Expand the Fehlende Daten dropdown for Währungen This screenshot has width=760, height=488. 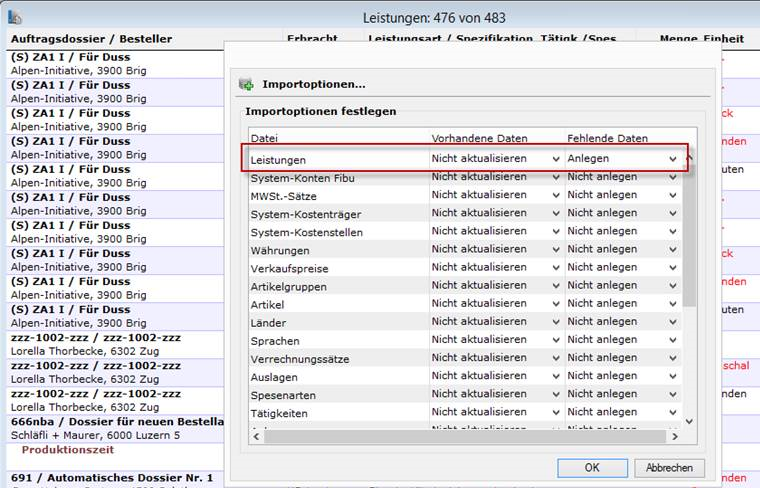point(673,250)
